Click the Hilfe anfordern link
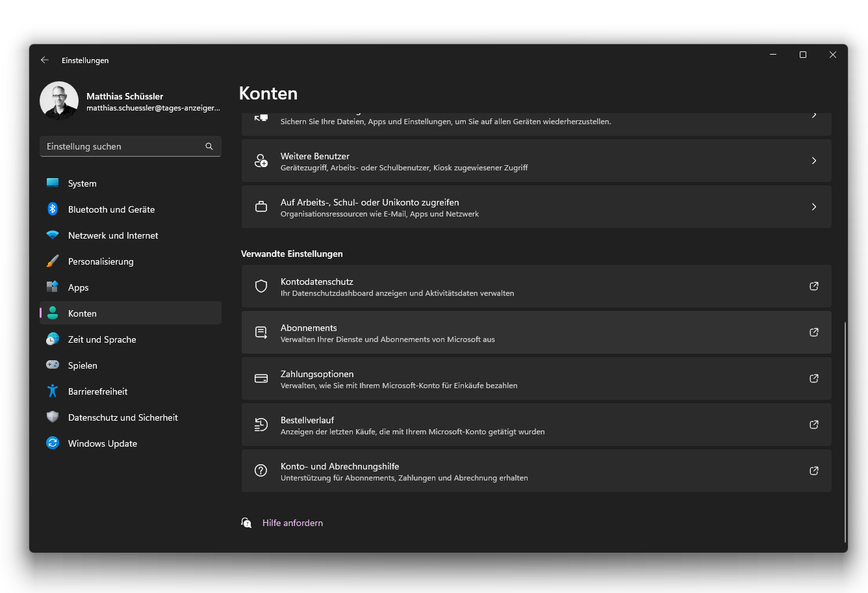Screen dimensions: 868x593 [292, 523]
